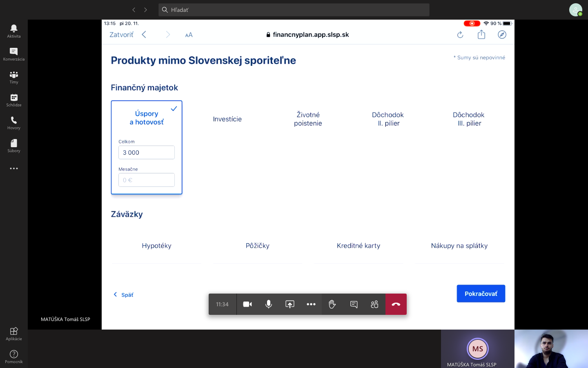Open Konverzácia chat section
Image resolution: width=588 pixels, height=368 pixels.
pos(14,54)
